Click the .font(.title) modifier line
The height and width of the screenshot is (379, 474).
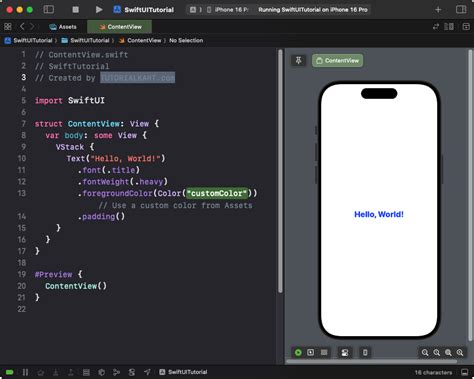pyautogui.click(x=109, y=170)
